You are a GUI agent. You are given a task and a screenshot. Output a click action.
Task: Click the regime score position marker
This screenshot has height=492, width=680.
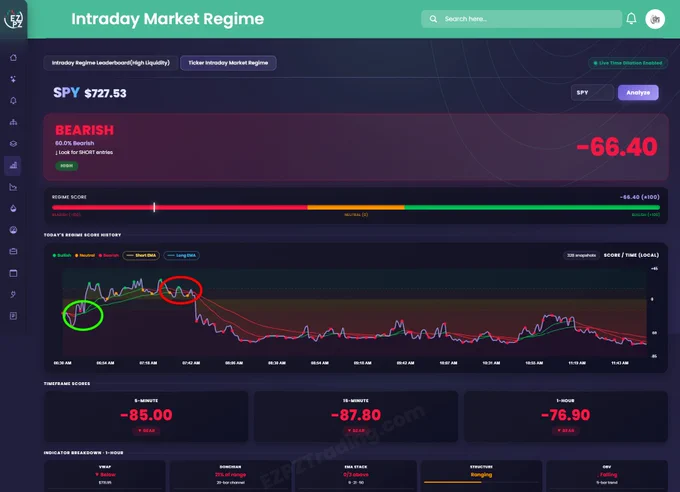click(154, 207)
